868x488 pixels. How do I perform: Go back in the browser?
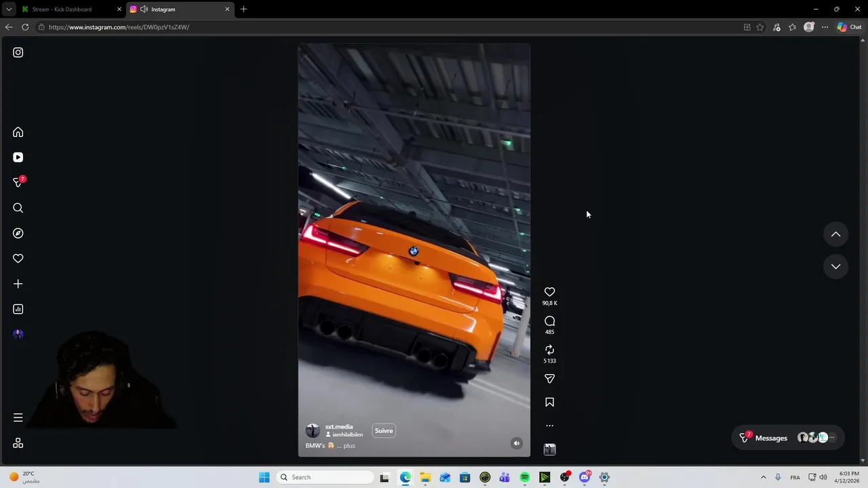point(9,27)
